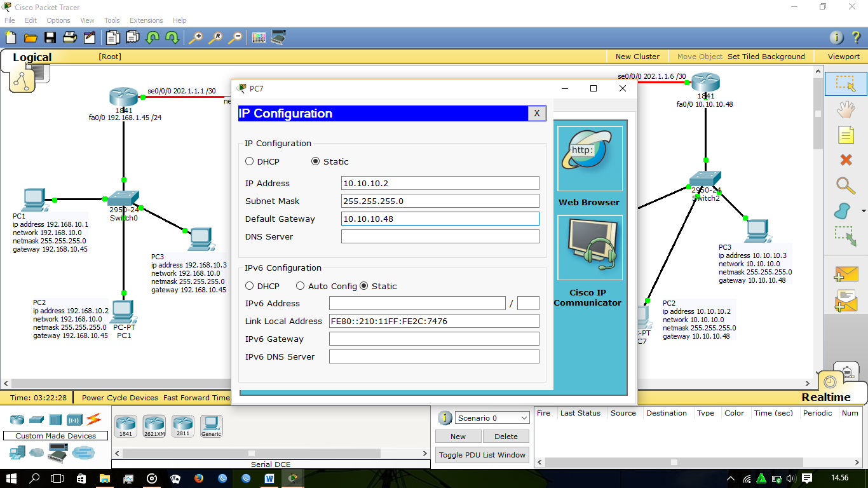The image size is (868, 488).
Task: Click the workspace horizontal scrollbar
Action: pyautogui.click(x=407, y=384)
